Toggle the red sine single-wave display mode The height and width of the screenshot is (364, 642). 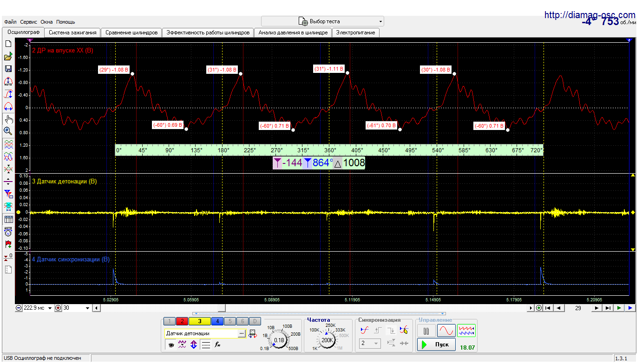[x=446, y=331]
